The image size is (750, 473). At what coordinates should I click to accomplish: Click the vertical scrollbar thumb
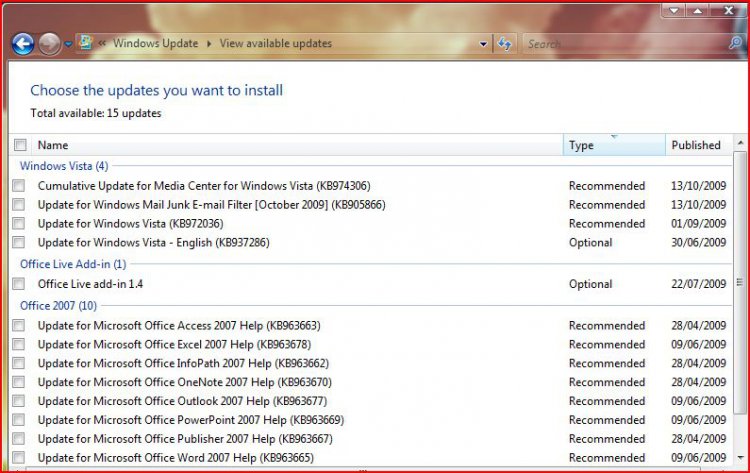[x=740, y=283]
